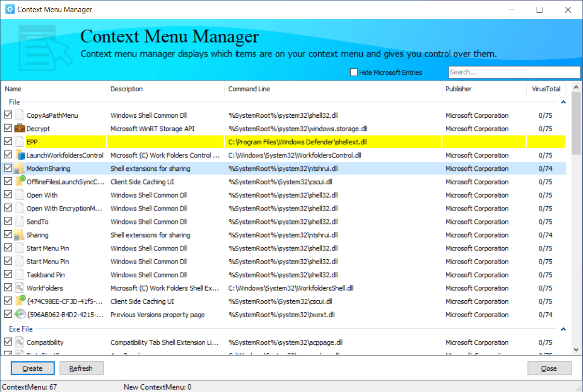
Task: Click the 'Previous Versions property page' description
Action: click(x=157, y=315)
